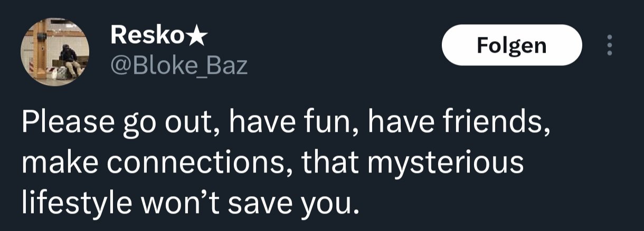Follow Resko using the white pill button
Screen dimensions: 644x231
[511, 45]
